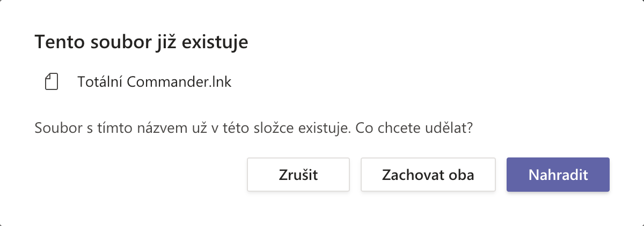644x226 pixels.
Task: Confirm overwrite by clicking Nahradit
Action: 558,175
